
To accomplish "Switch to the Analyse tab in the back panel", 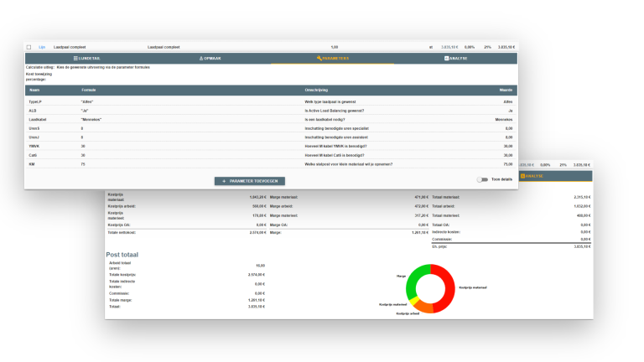I will tap(532, 176).
